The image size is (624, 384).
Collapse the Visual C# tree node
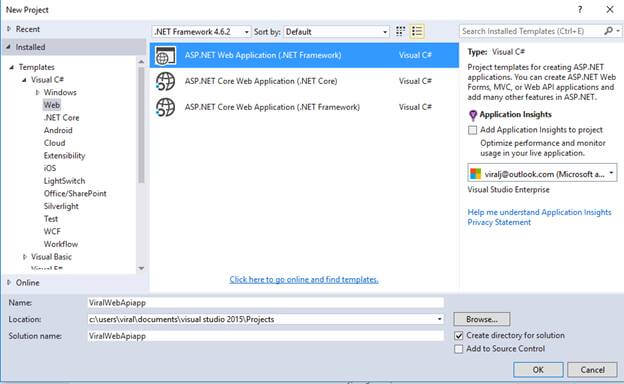coord(25,80)
